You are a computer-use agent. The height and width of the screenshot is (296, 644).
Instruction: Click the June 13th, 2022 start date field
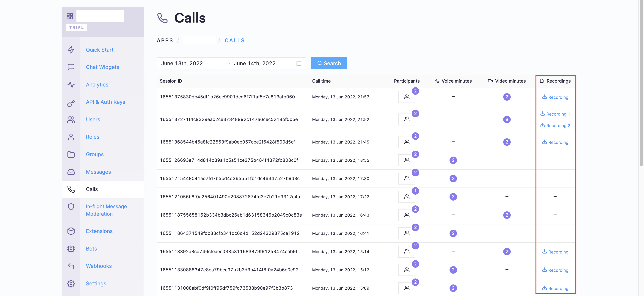tap(182, 64)
